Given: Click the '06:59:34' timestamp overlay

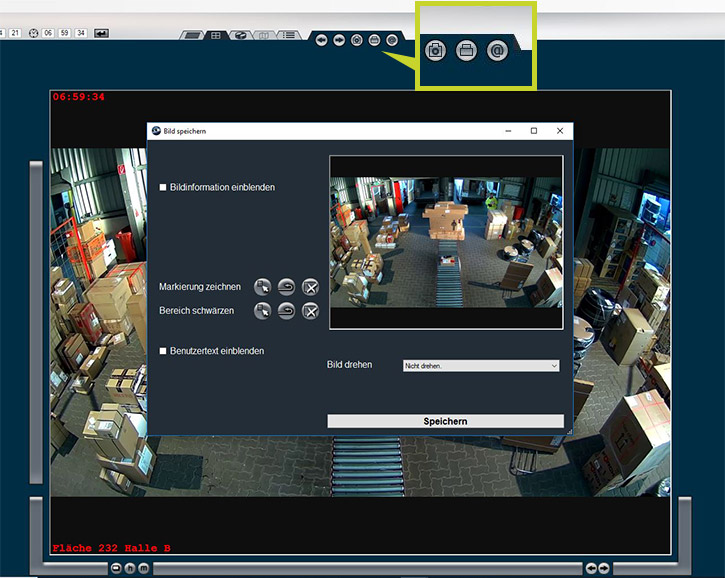Looking at the screenshot, I should point(78,97).
